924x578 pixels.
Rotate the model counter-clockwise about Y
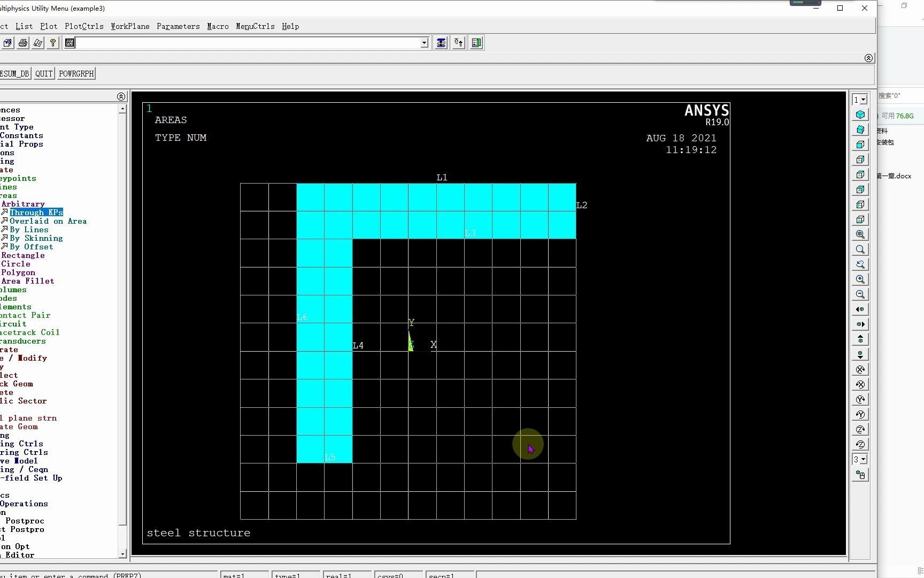click(x=860, y=414)
